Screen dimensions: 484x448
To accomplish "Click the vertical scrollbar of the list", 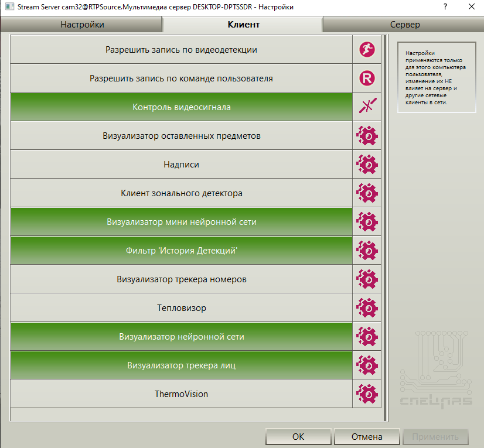I will click(x=384, y=228).
